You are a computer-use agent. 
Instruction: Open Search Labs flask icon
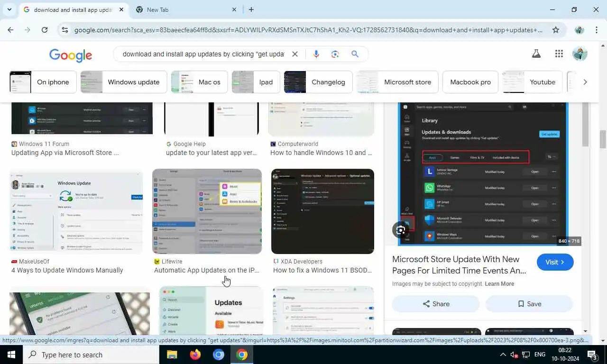(x=536, y=54)
